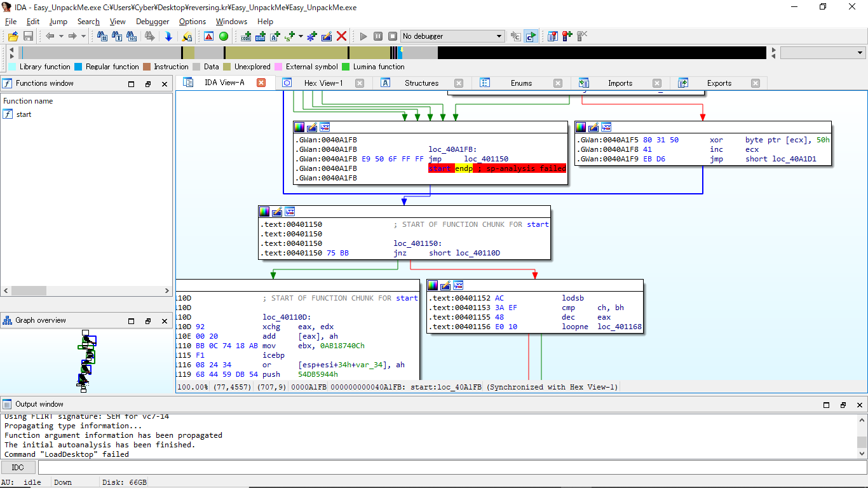
Task: Click the red X delete icon
Action: point(341,36)
